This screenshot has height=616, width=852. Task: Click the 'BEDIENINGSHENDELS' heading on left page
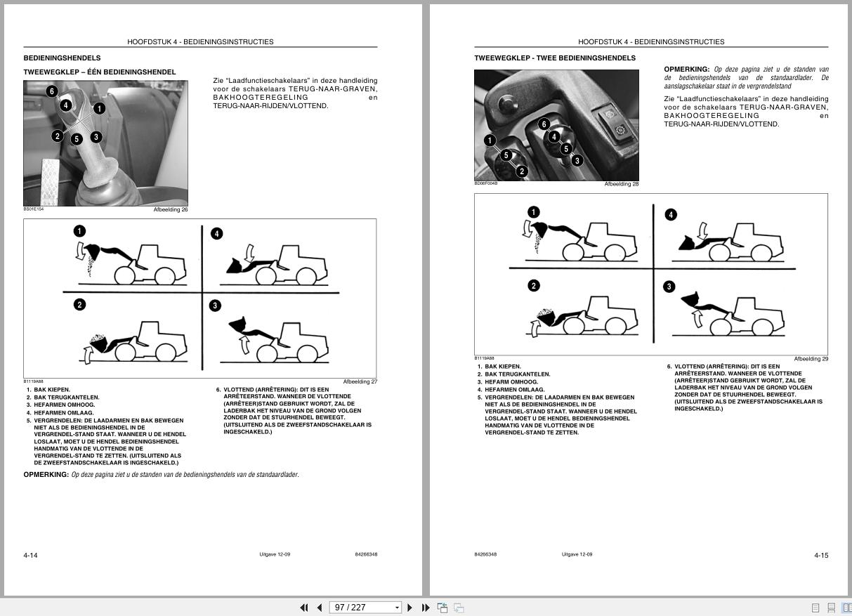[62, 58]
